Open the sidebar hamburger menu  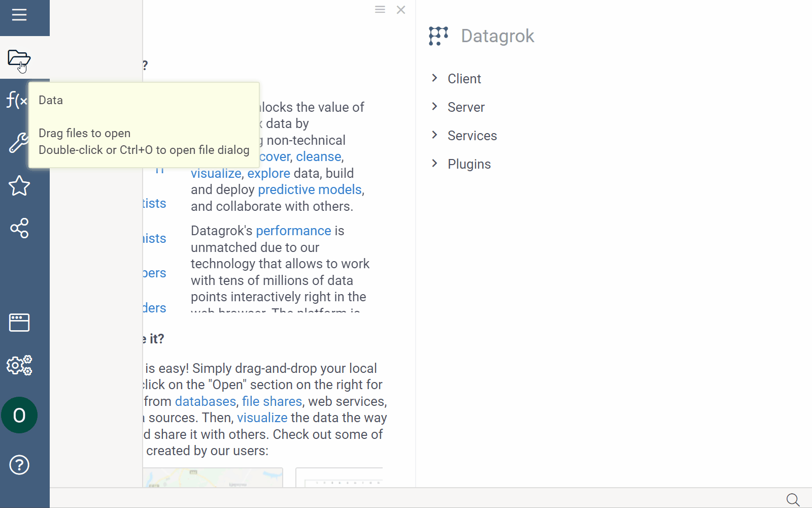[19, 14]
